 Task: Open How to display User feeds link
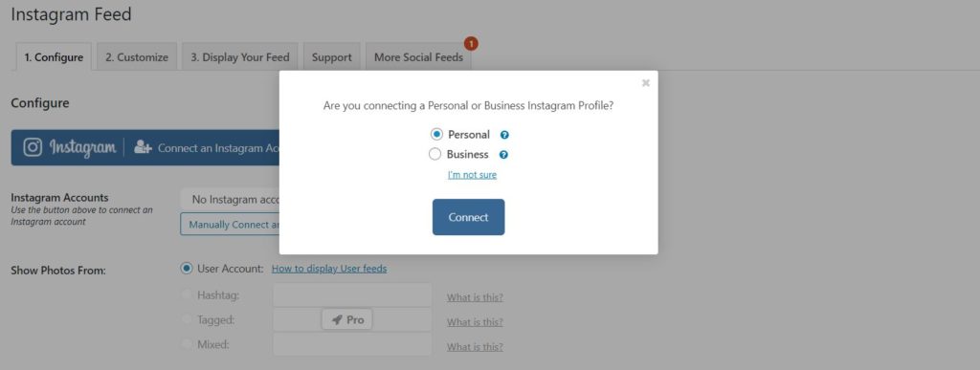tap(329, 269)
